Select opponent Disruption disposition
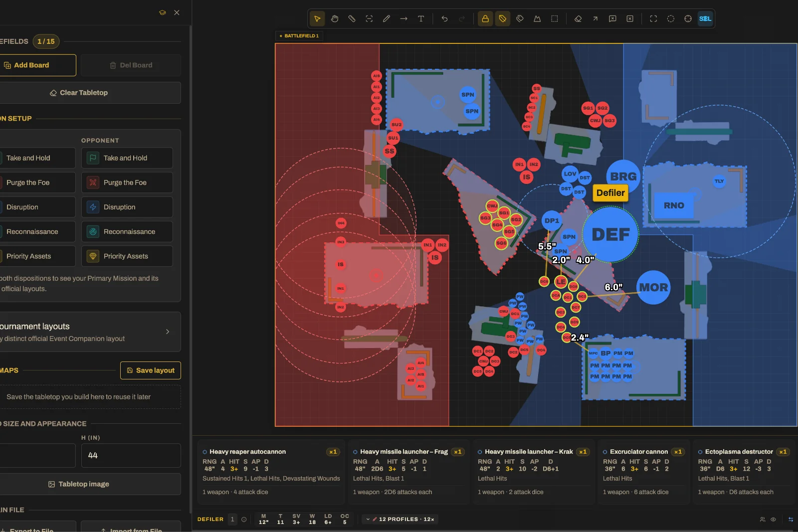Image resolution: width=798 pixels, height=532 pixels. click(x=127, y=207)
